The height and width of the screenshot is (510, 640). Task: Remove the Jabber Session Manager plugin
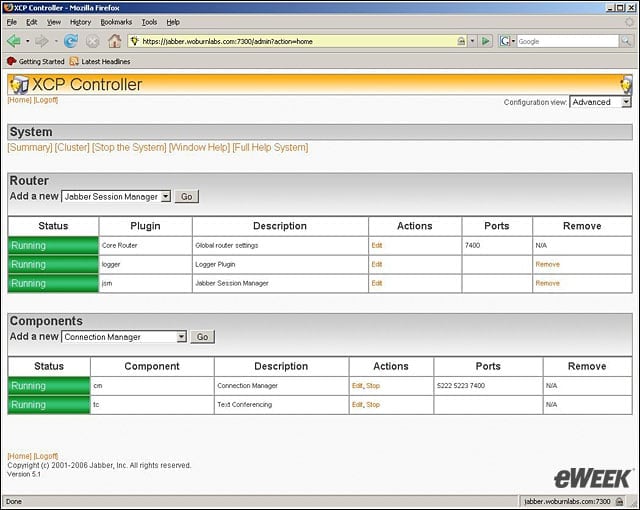click(x=547, y=283)
